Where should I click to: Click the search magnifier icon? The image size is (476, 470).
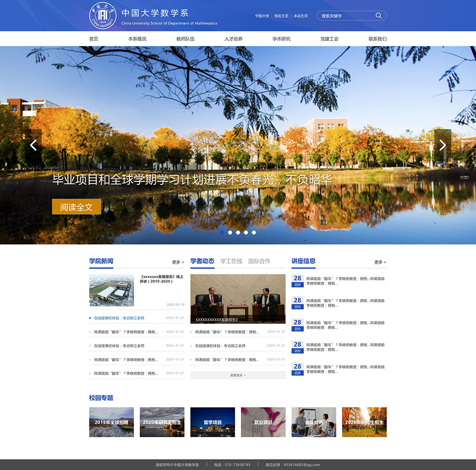click(x=378, y=16)
